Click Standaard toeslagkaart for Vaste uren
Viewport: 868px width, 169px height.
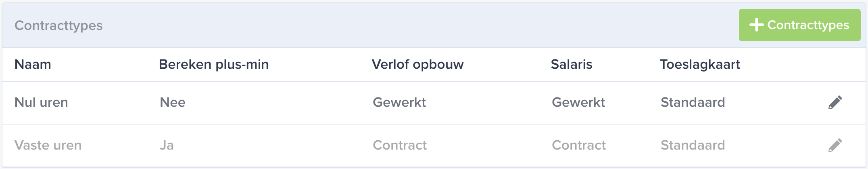tap(693, 145)
